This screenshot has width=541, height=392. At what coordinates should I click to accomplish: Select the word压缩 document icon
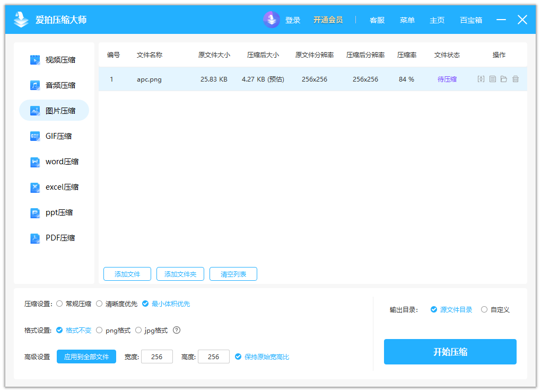click(35, 162)
